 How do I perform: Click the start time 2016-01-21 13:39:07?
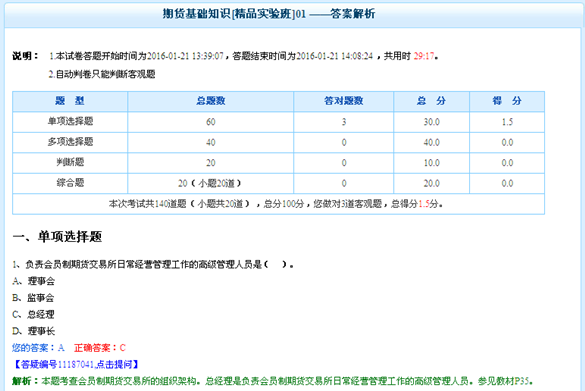coord(185,56)
